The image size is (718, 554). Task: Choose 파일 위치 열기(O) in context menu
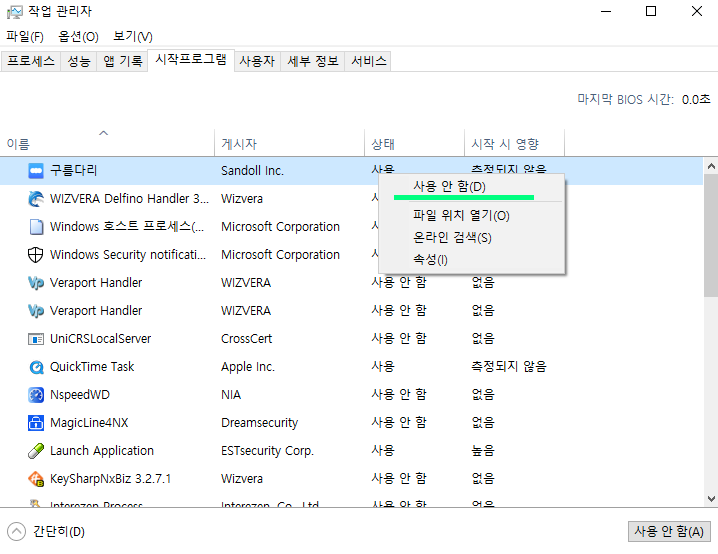472,216
